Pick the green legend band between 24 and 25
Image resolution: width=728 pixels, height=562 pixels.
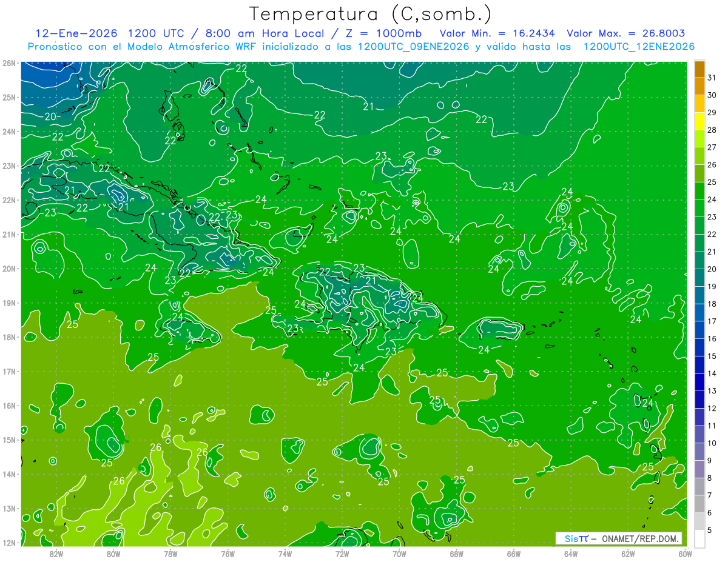coord(699,191)
